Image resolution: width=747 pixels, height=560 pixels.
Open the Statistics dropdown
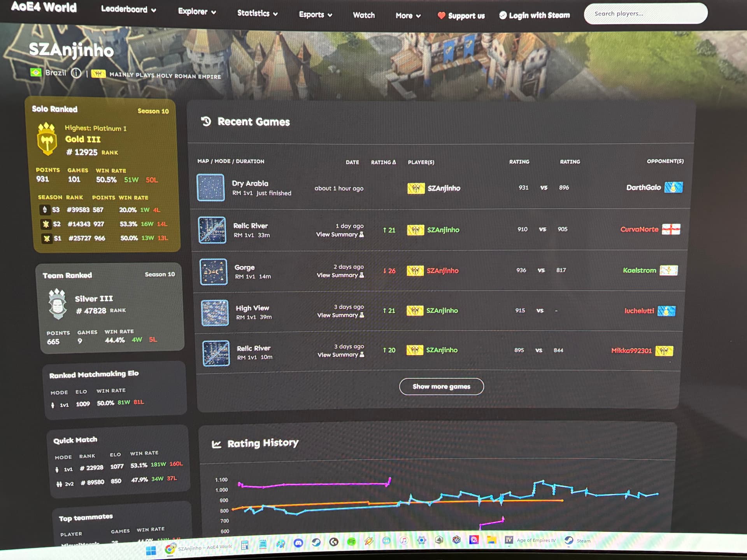tap(258, 14)
